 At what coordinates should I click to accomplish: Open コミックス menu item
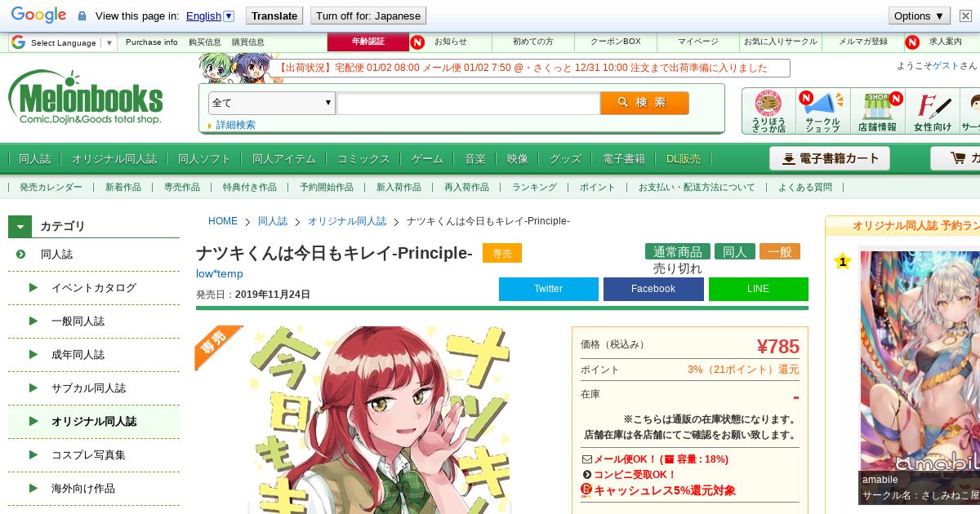[363, 159]
